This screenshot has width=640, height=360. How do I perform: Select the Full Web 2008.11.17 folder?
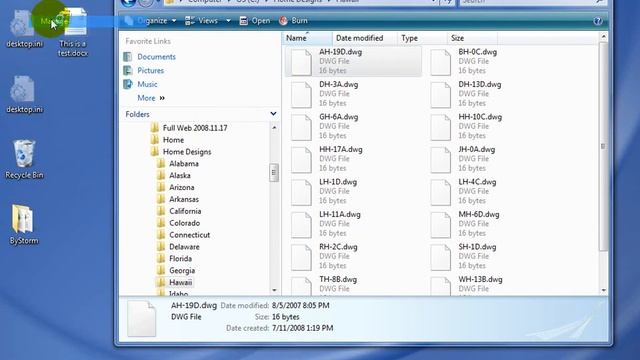(x=195, y=128)
